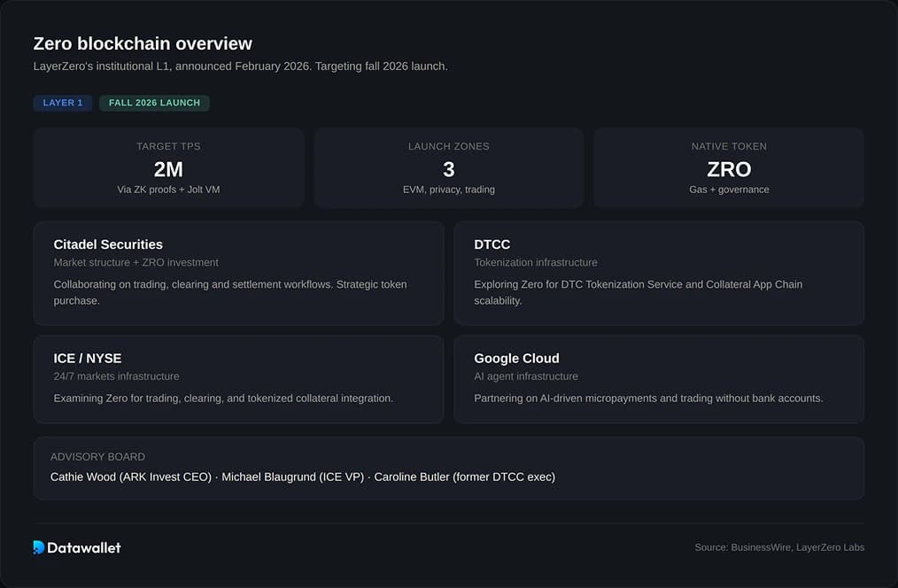The width and height of the screenshot is (898, 588).
Task: Open the Google Cloud partner card
Action: (658, 379)
